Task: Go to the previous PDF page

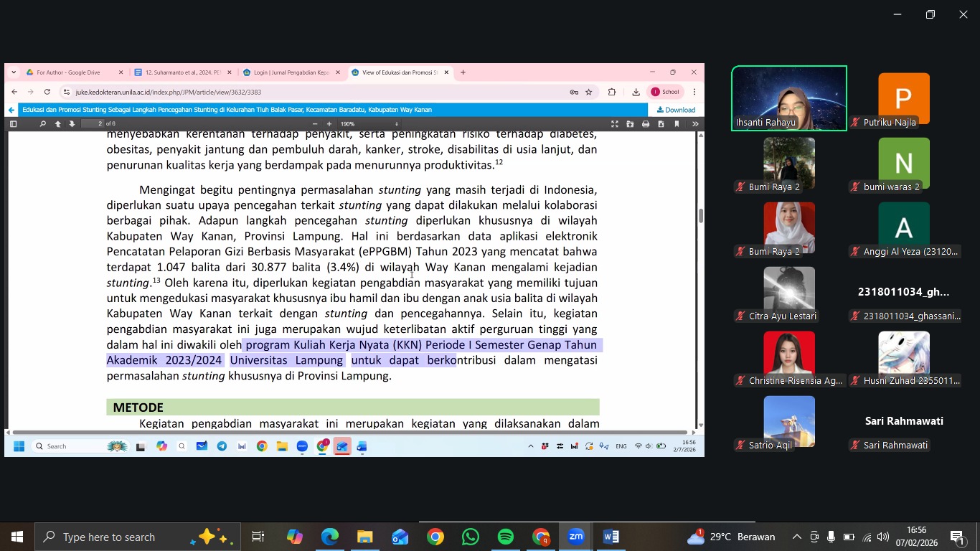Action: click(58, 124)
